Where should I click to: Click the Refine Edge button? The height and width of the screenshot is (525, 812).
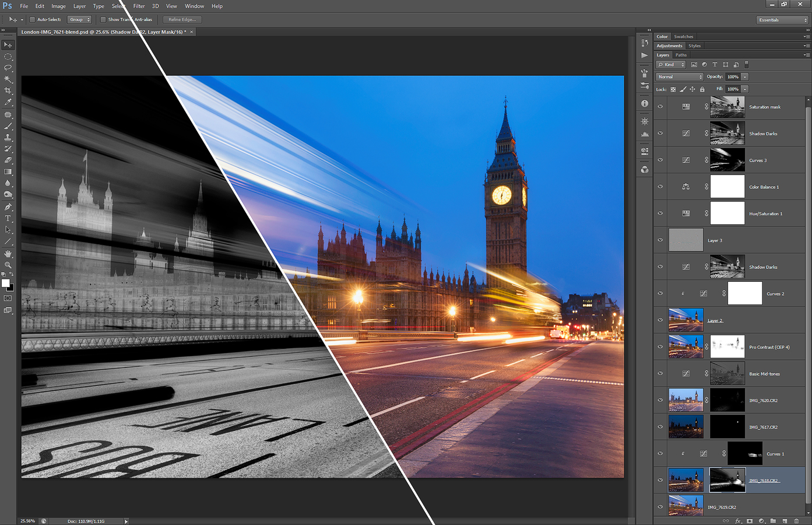[182, 20]
